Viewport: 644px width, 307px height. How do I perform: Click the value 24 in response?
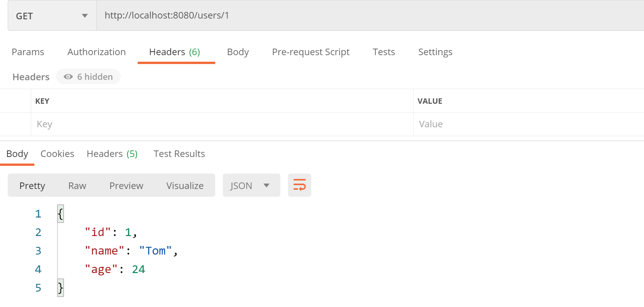point(138,269)
